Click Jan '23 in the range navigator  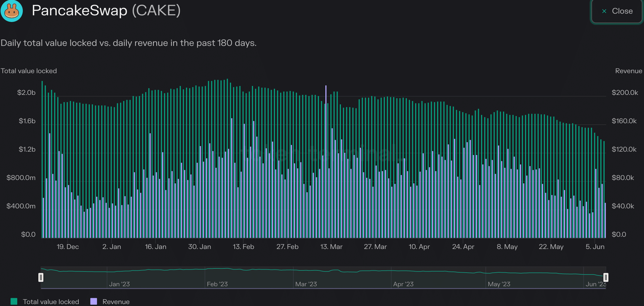pyautogui.click(x=119, y=284)
